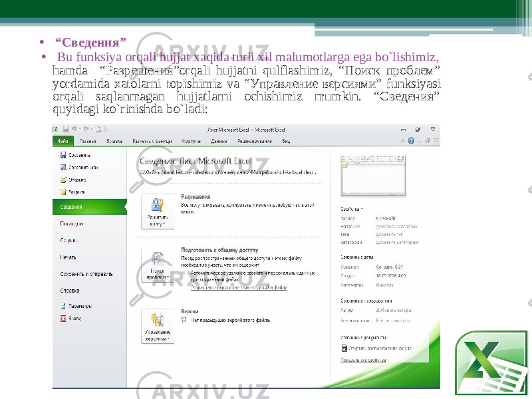Select Создать in the backstage menu

click(x=69, y=240)
